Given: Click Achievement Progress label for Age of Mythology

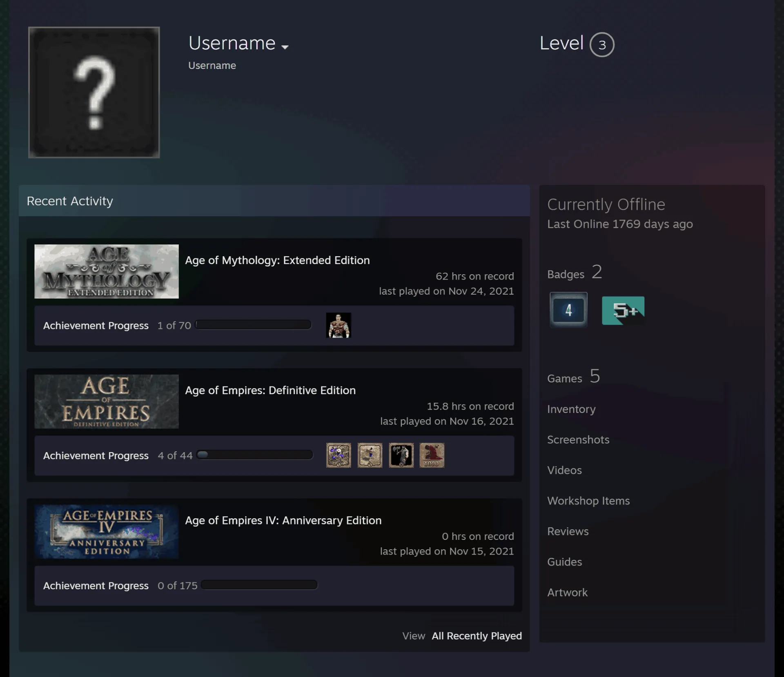Looking at the screenshot, I should pos(96,326).
